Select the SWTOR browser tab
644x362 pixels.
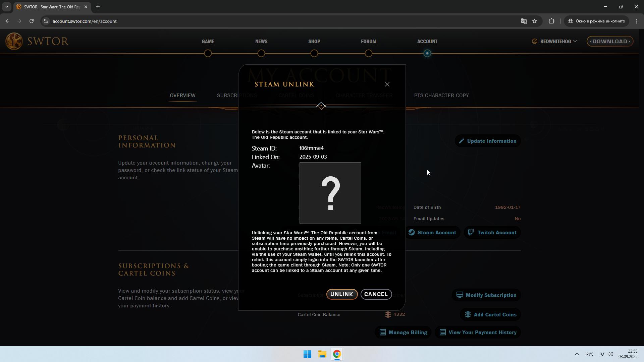click(x=52, y=7)
